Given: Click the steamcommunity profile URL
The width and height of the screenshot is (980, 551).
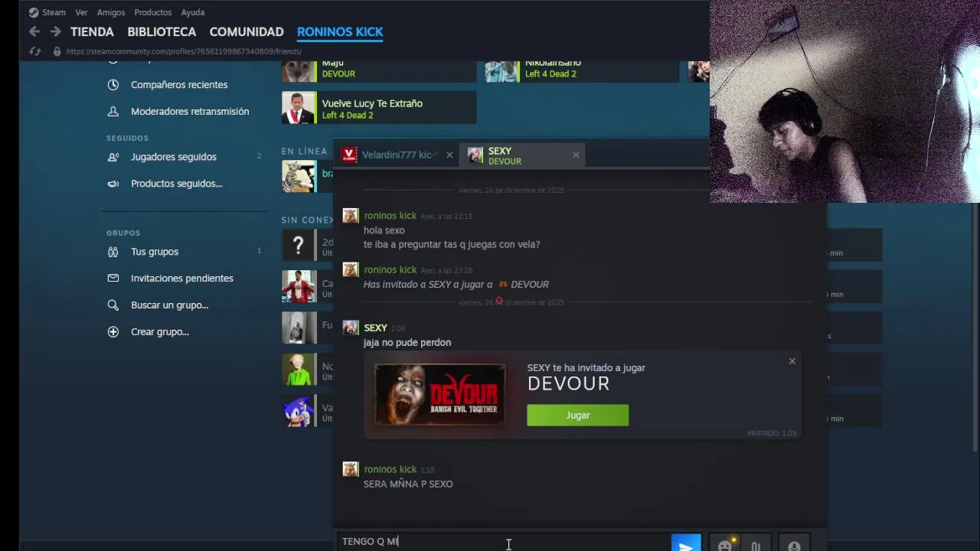Looking at the screenshot, I should (184, 51).
